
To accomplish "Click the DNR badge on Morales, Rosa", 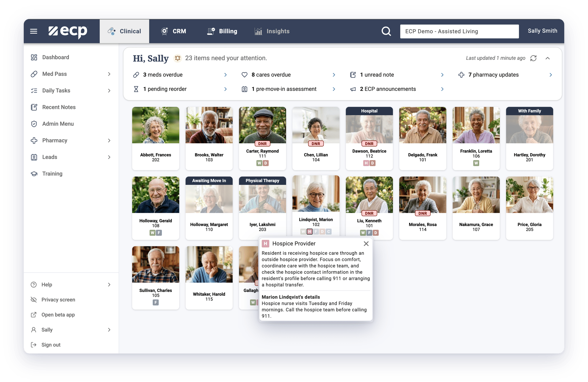I will coord(422,213).
